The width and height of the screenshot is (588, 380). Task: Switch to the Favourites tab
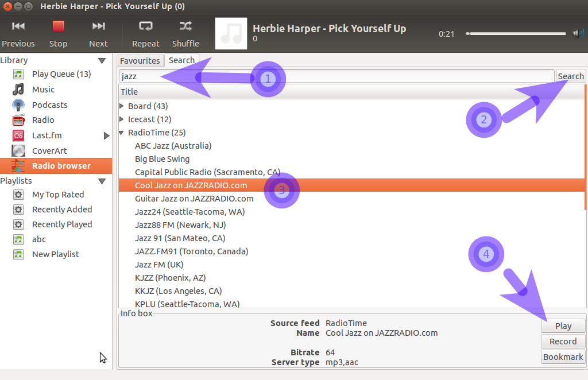pos(140,61)
